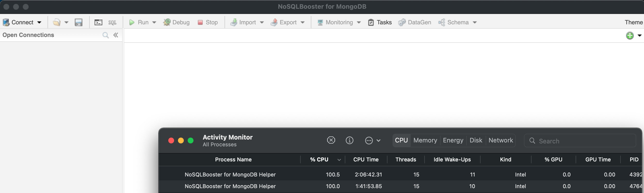Click the Stop button

click(x=208, y=22)
